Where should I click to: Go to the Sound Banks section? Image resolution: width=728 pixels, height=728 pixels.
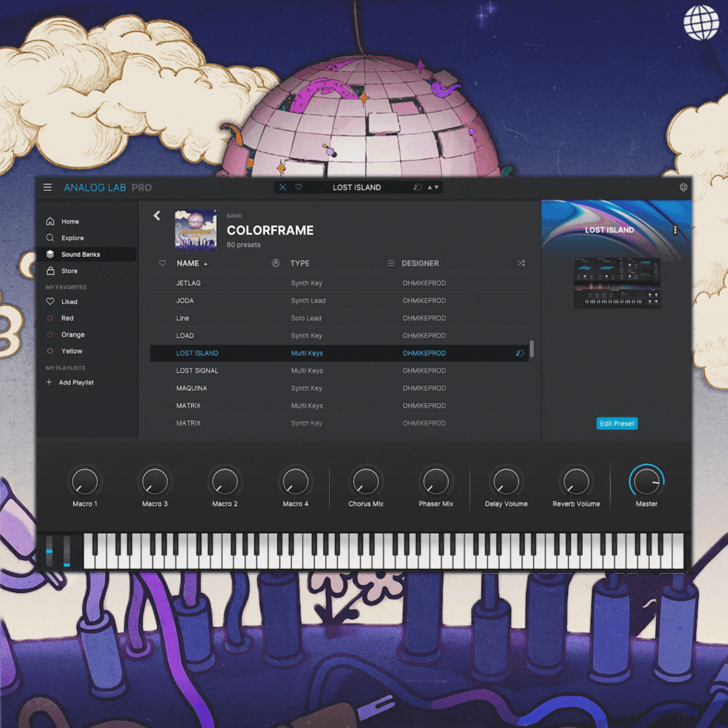coord(80,254)
